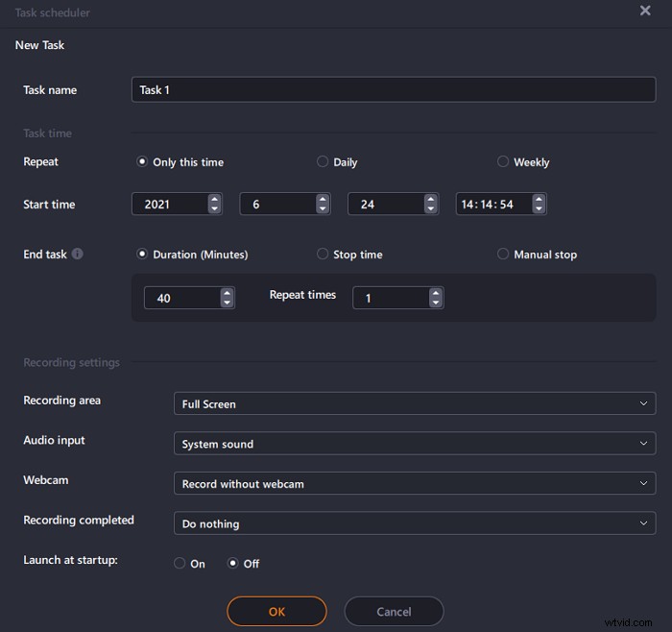
Task: Enable Launch at startup On option
Action: 180,564
